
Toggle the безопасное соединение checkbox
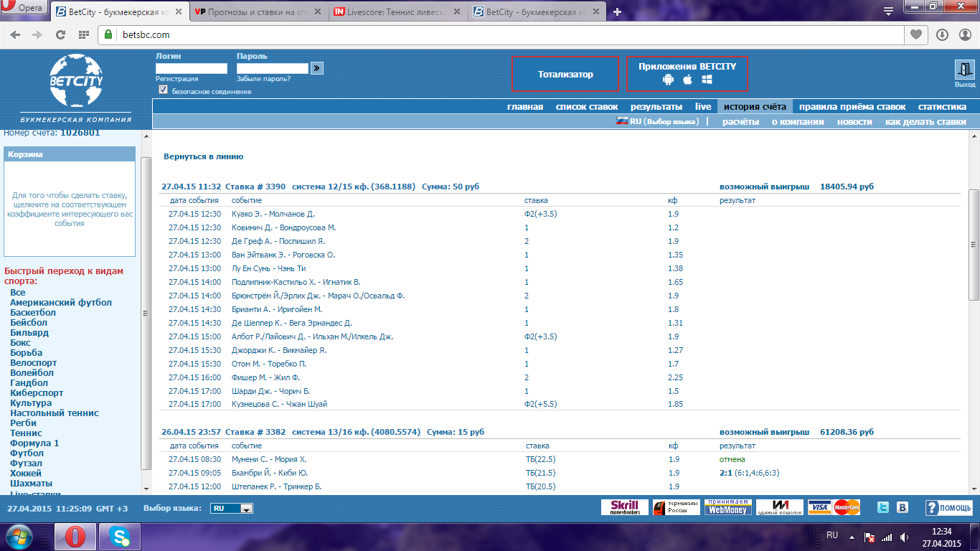(x=164, y=90)
